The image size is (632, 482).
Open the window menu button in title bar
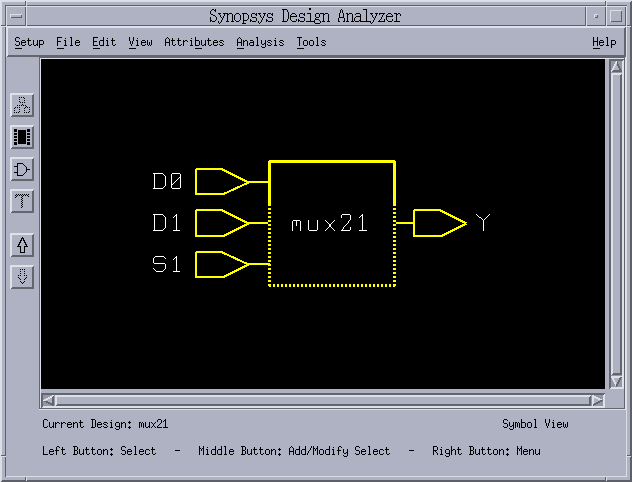coord(16,16)
